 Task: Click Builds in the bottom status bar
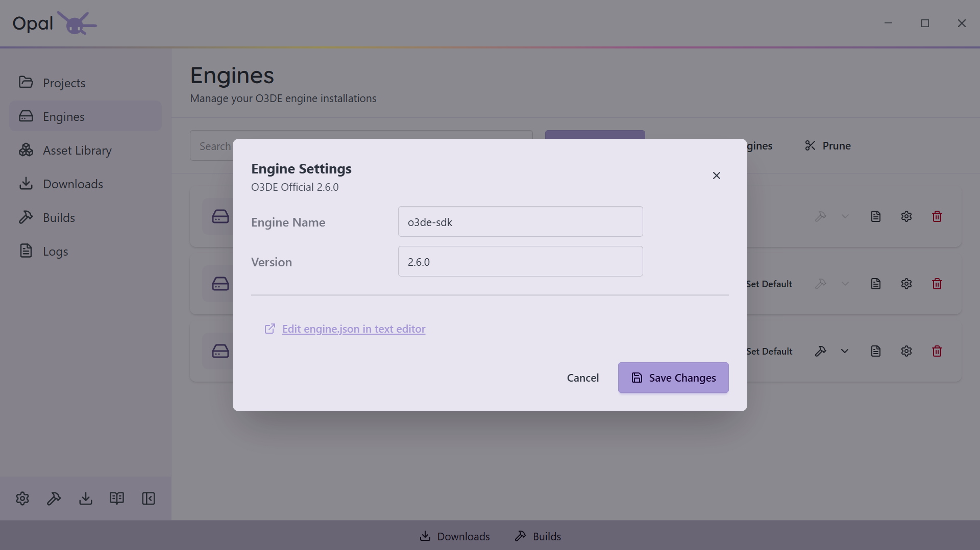pyautogui.click(x=538, y=536)
